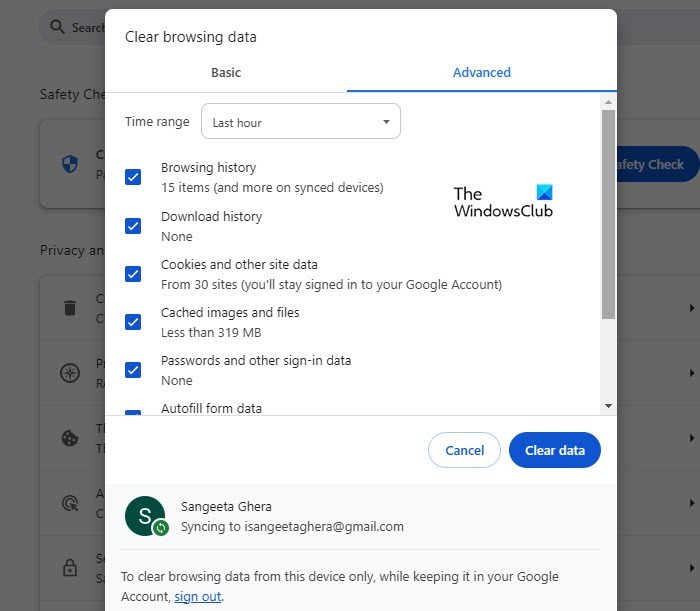Expand the third-party cookies row arrow

point(692,438)
